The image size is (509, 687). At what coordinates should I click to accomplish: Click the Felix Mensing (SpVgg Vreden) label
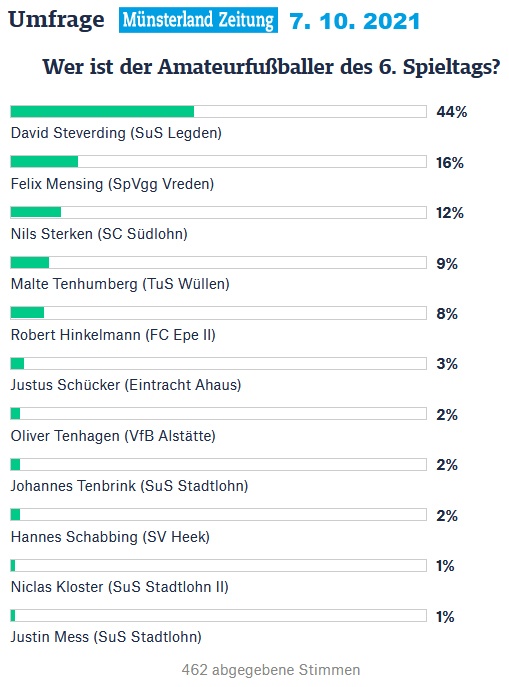click(x=113, y=184)
